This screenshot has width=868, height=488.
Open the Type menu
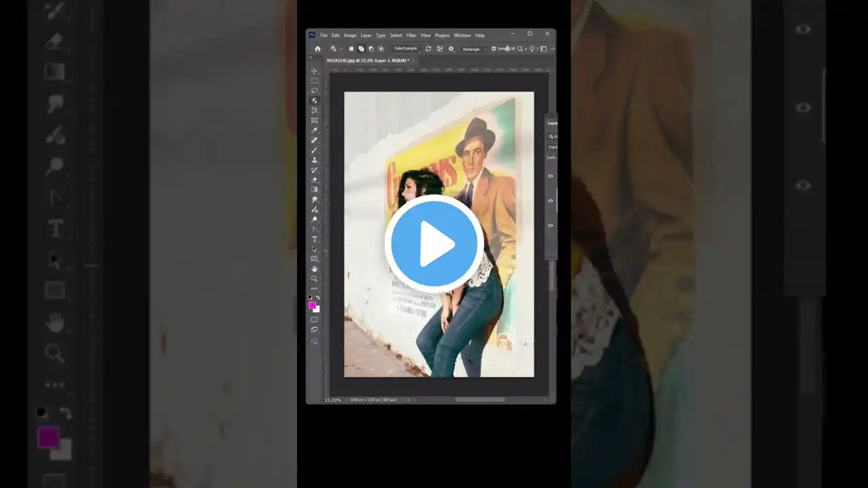tap(381, 35)
